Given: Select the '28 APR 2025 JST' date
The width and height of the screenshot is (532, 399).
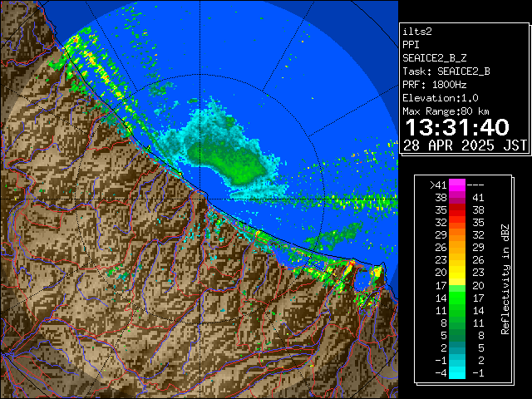Looking at the screenshot, I should (465, 145).
